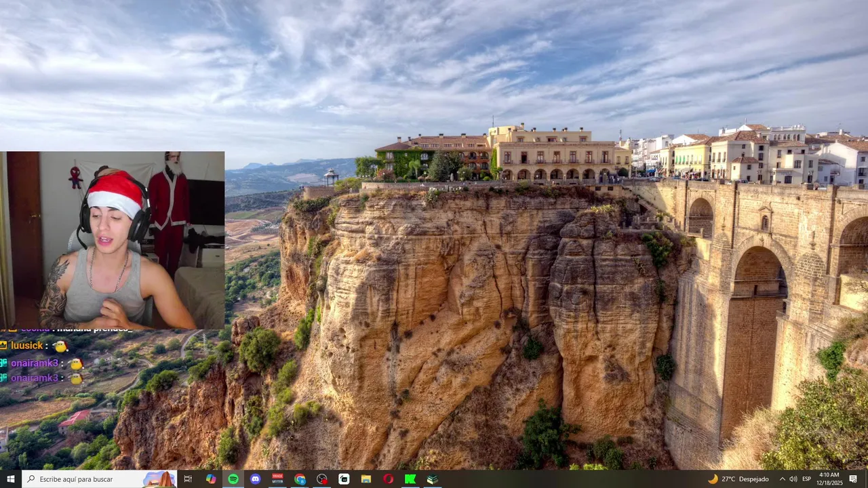Click the webcam overlay video

[x=113, y=240]
